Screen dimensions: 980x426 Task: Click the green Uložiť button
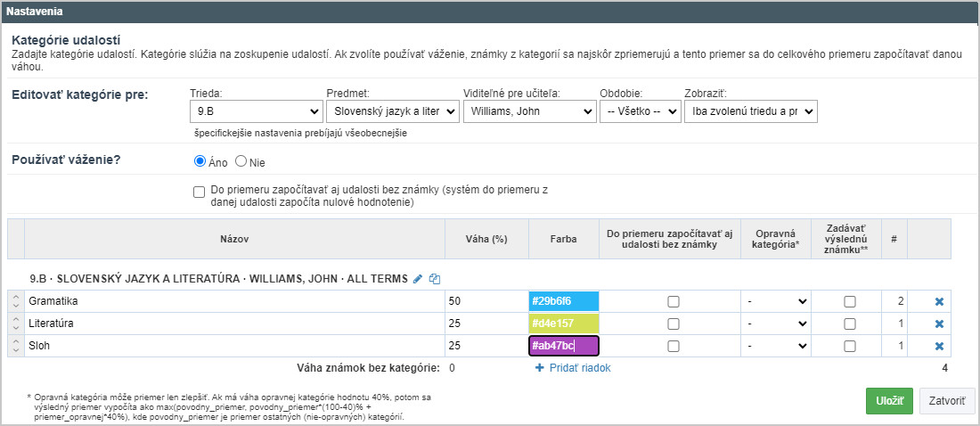click(889, 401)
